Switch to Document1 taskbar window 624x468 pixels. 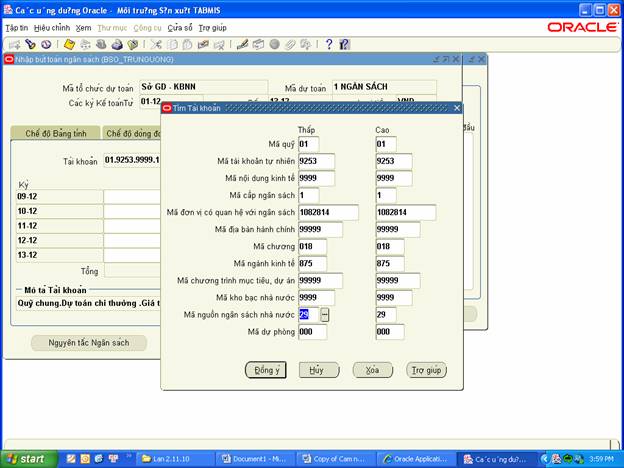[256, 459]
